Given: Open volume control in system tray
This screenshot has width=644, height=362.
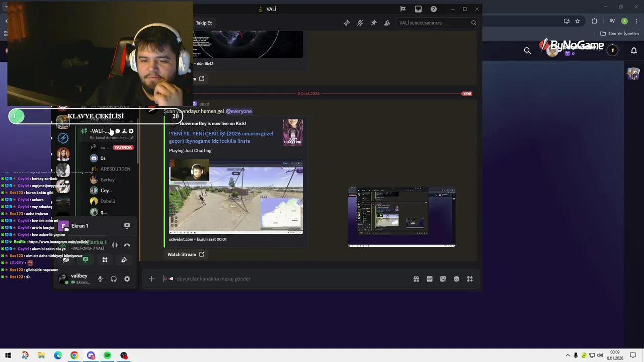Looking at the screenshot, I should 600,355.
